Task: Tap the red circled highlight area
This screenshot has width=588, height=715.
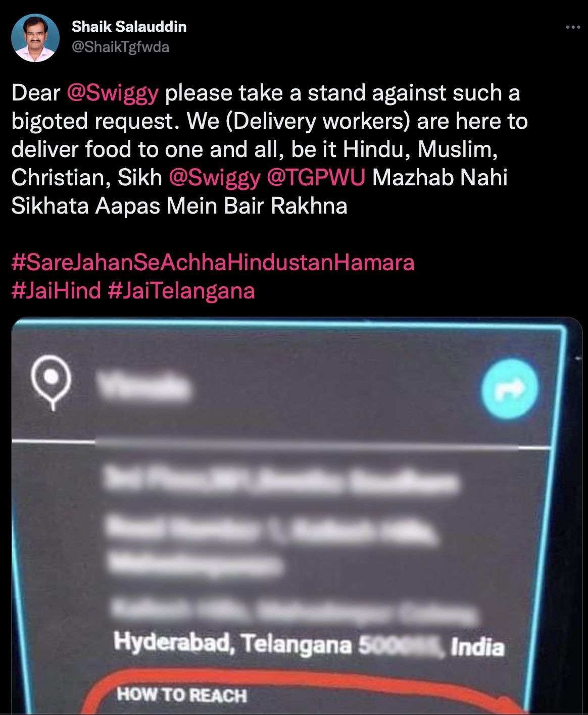Action: click(x=303, y=692)
